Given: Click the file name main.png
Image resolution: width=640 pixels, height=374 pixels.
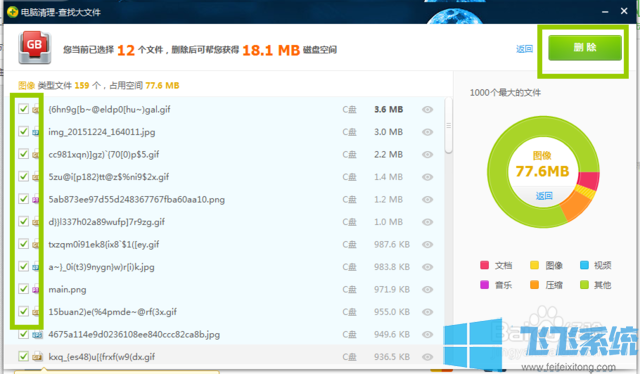Looking at the screenshot, I should pyautogui.click(x=67, y=289).
